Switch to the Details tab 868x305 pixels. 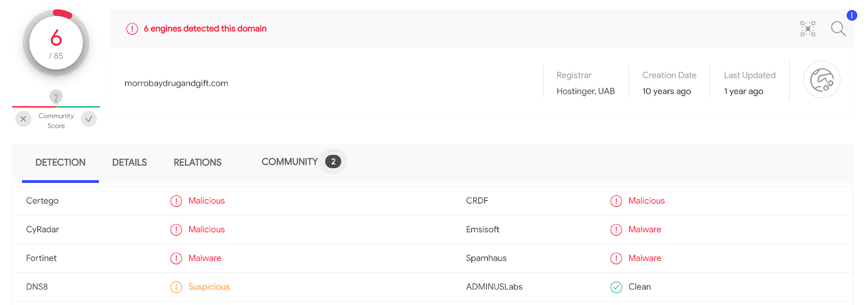click(130, 162)
